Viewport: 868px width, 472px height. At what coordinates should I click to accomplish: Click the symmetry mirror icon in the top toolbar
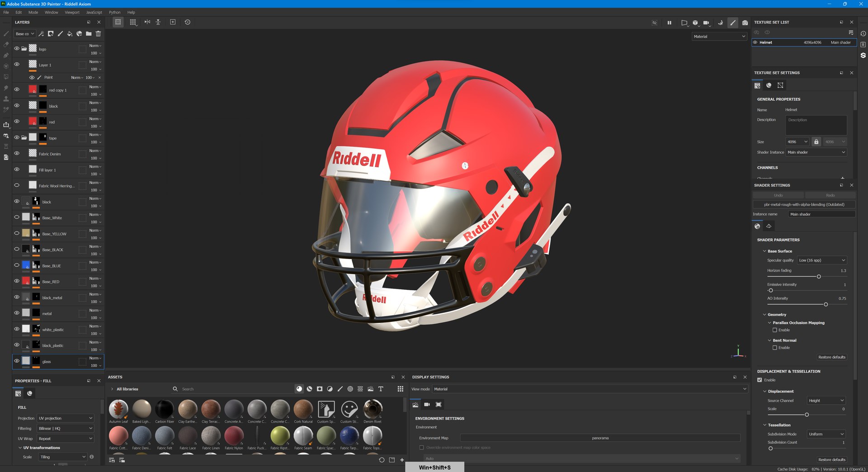click(147, 22)
